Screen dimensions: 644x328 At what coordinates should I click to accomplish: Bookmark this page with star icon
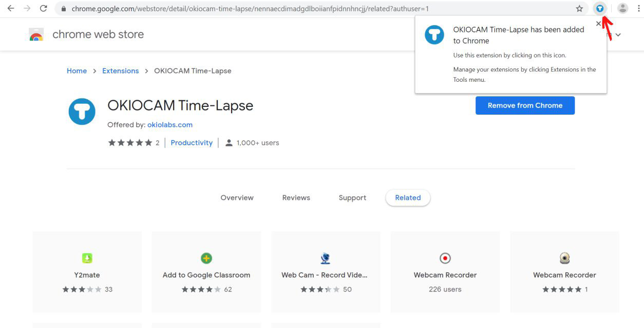[x=579, y=8]
